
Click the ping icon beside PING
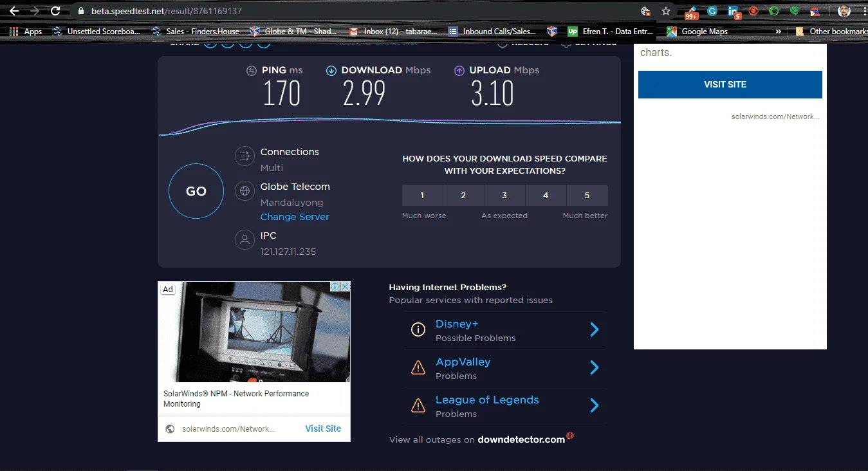(252, 71)
